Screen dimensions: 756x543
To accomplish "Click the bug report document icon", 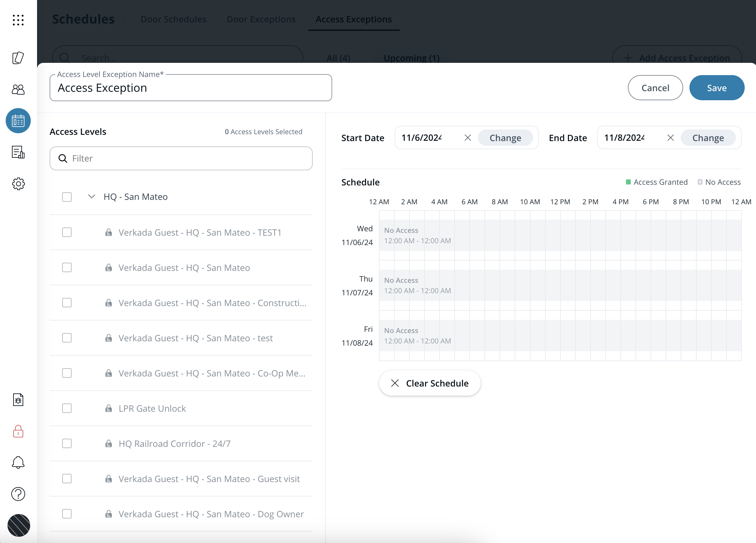I will [x=18, y=400].
